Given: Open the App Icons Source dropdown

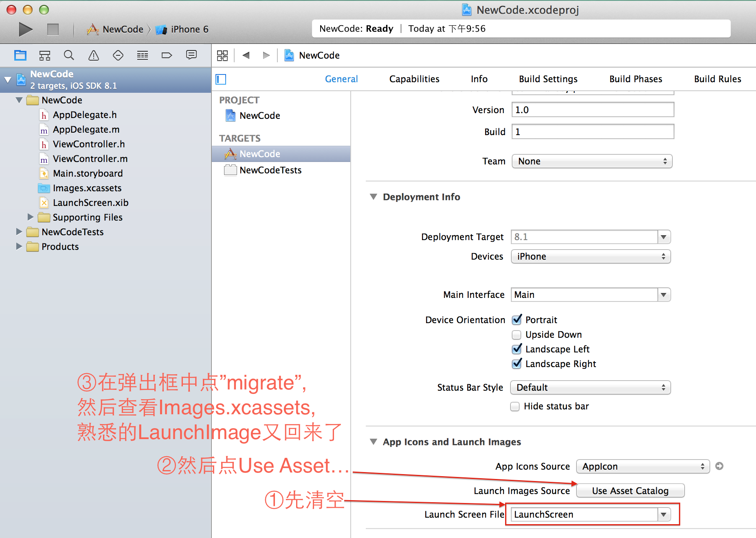Looking at the screenshot, I should click(643, 466).
